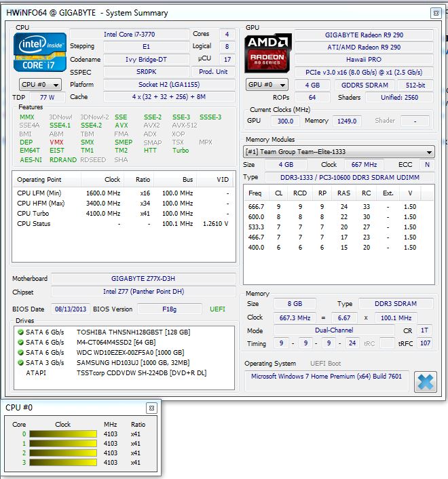Open the CPU #0 selector dropdown
Screen dimensions: 448x479
40,85
